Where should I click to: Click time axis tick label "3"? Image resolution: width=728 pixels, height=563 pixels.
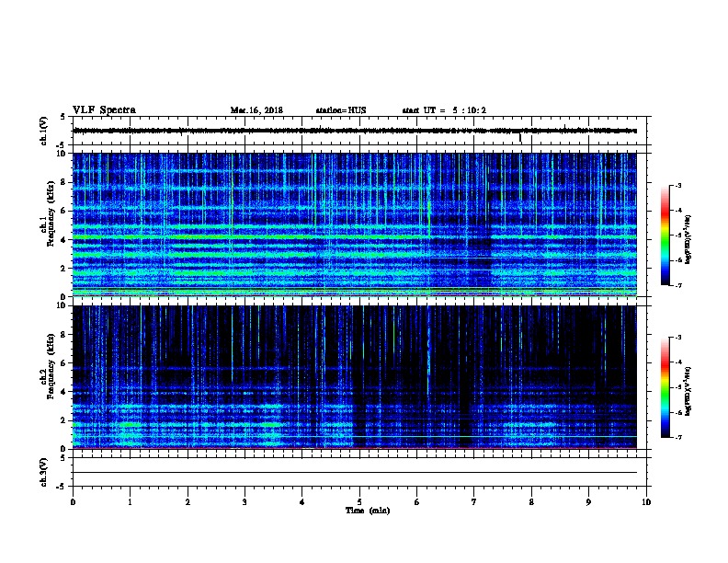(x=245, y=501)
